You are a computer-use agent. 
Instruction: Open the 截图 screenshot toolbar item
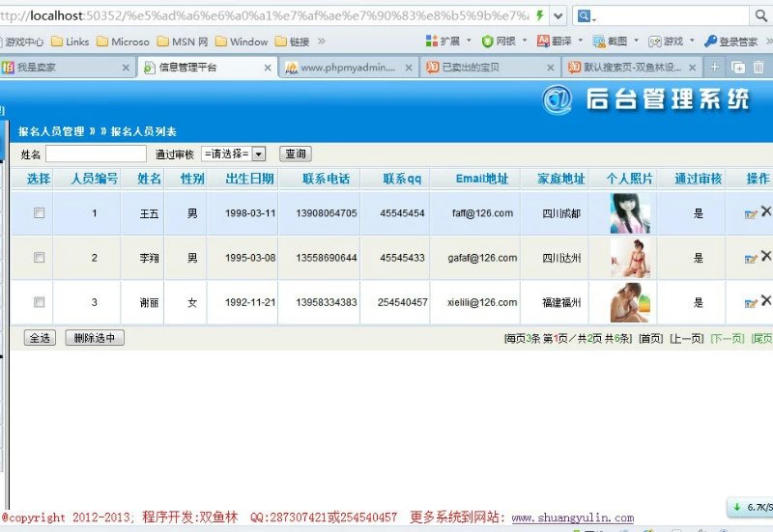611,42
